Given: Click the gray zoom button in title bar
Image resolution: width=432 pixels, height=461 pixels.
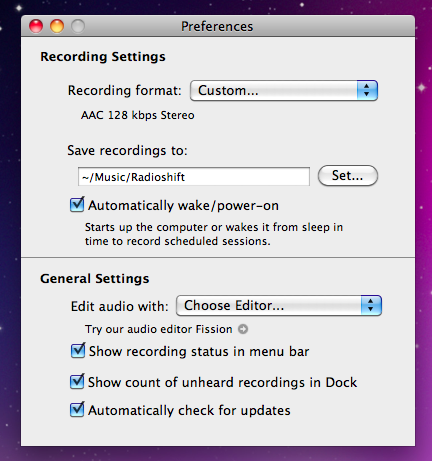Looking at the screenshot, I should point(78,26).
